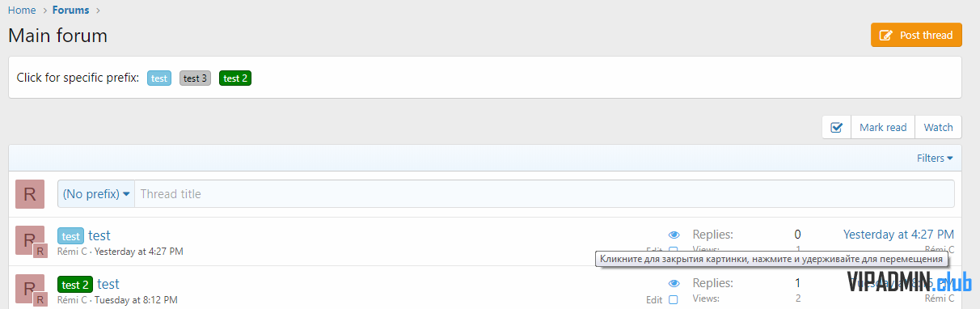
Task: Go to Forums breadcrumb
Action: pos(71,11)
